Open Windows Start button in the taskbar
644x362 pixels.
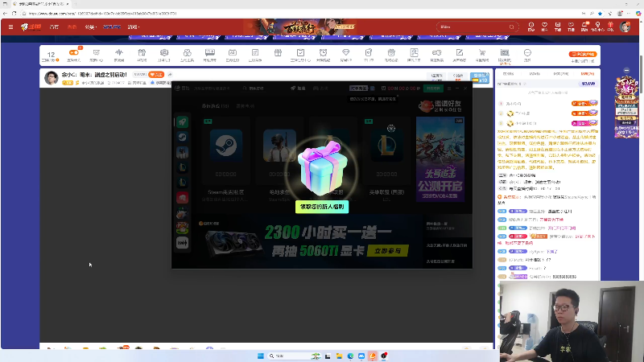click(260, 356)
